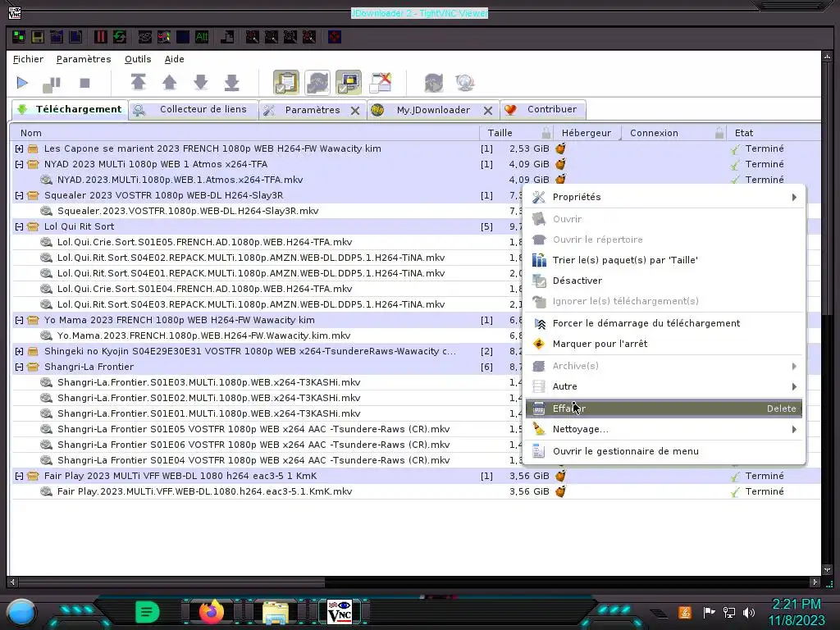840x630 pixels.
Task: Close the My.JDownloader tab
Action: tap(487, 111)
